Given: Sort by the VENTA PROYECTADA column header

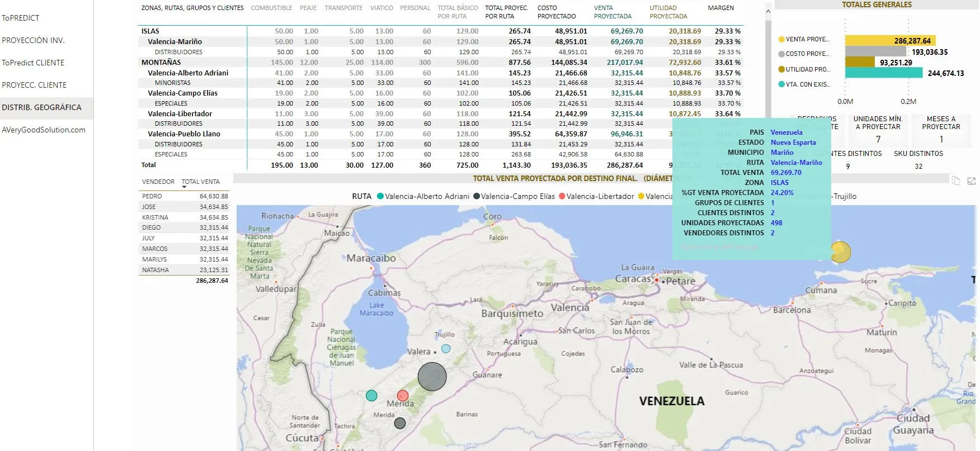Looking at the screenshot, I should coord(613,12).
